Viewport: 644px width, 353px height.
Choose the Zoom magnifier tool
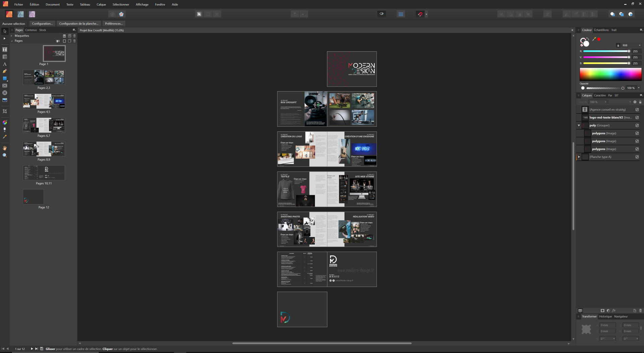[x=5, y=155]
